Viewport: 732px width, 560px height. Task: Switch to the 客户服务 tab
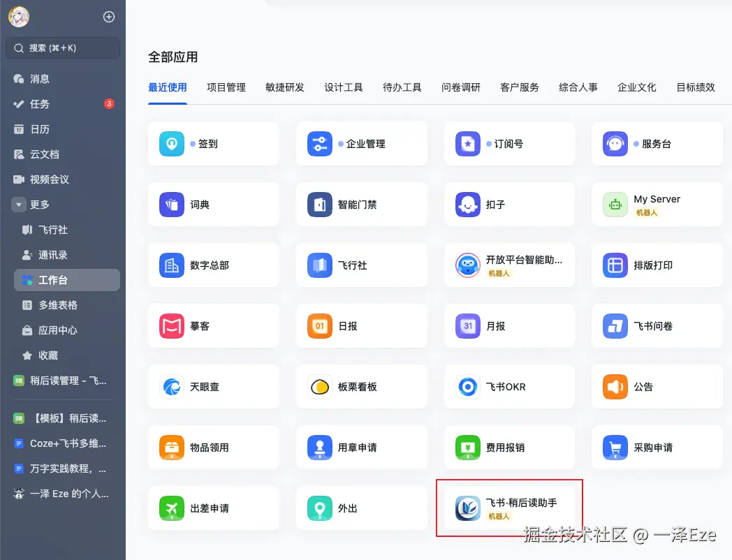520,87
